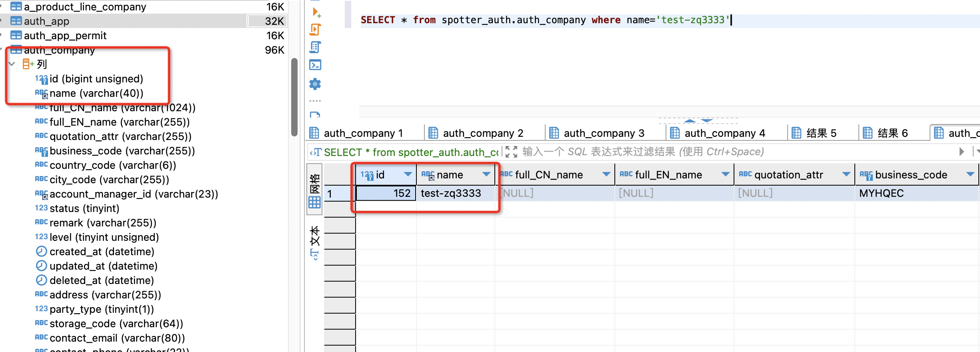
Task: Click the status numeric type icon
Action: click(x=41, y=208)
